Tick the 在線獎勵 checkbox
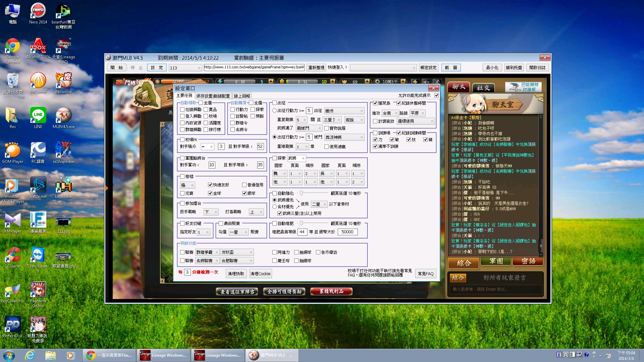Viewport: 644px width, 362px height. 182,110
